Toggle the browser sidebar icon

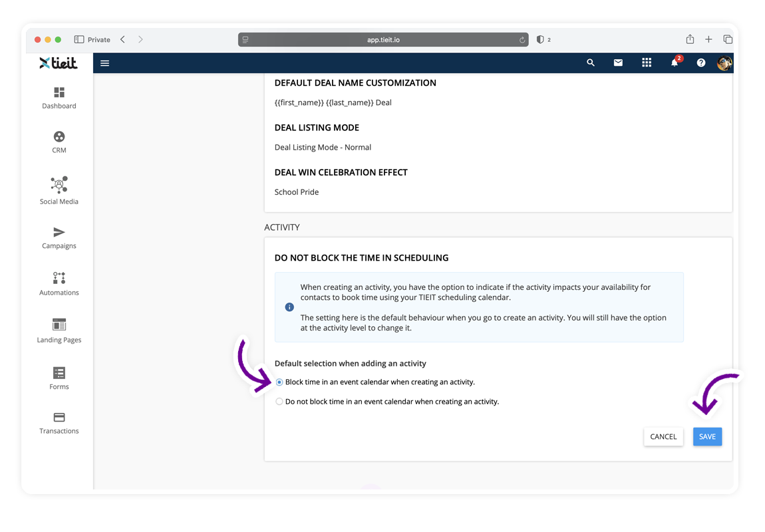pos(79,39)
